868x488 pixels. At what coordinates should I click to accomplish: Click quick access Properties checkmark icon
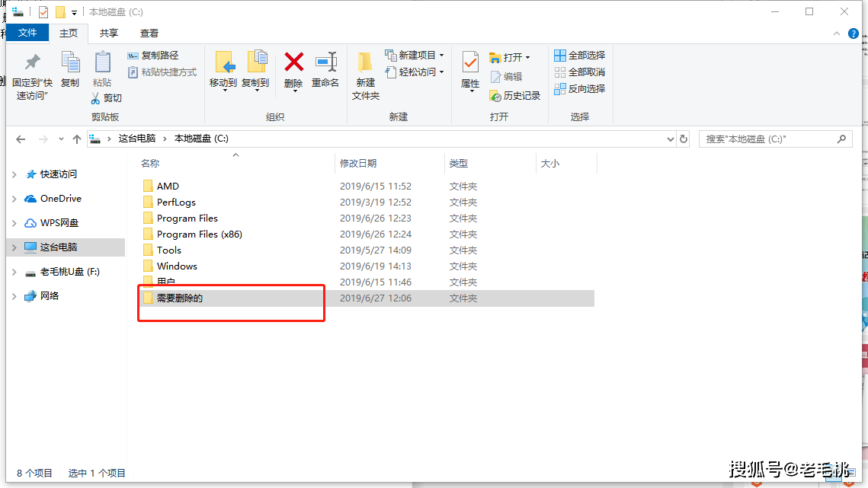tap(43, 11)
